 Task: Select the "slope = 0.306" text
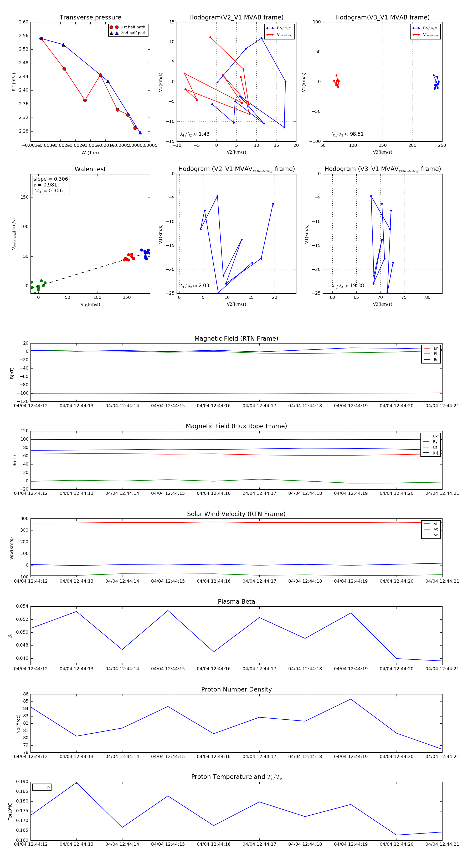point(50,179)
